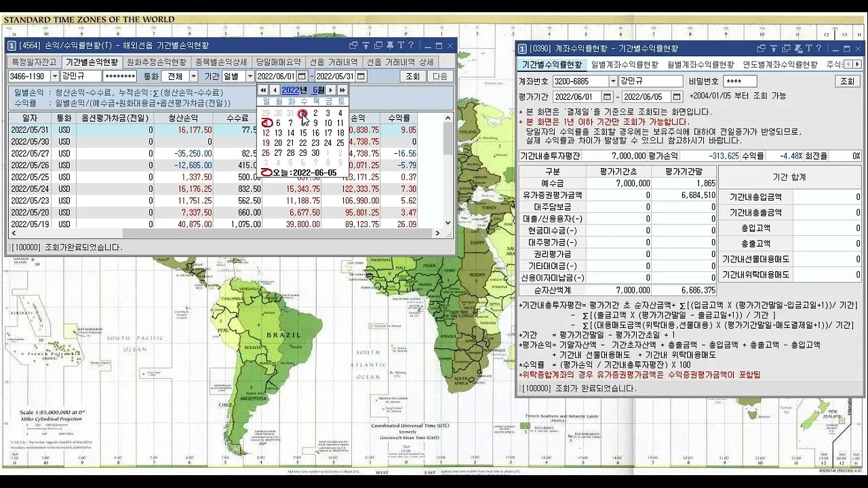Click the T font icon in window 0390 title bar

(808, 48)
